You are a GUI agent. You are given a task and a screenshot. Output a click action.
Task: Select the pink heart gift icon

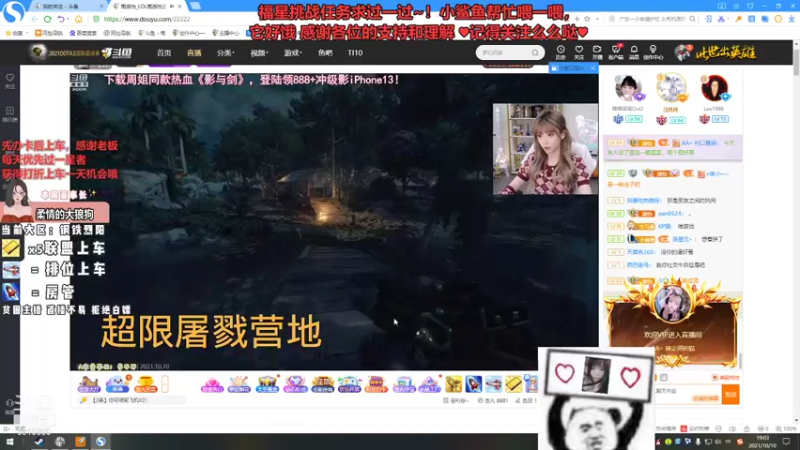click(212, 384)
